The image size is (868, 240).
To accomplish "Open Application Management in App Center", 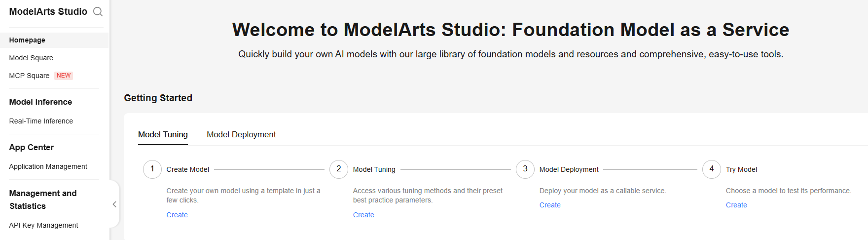I will (48, 166).
